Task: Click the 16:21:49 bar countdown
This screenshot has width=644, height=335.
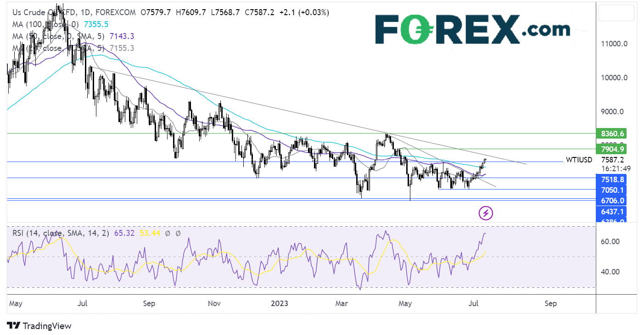Action: (616, 168)
